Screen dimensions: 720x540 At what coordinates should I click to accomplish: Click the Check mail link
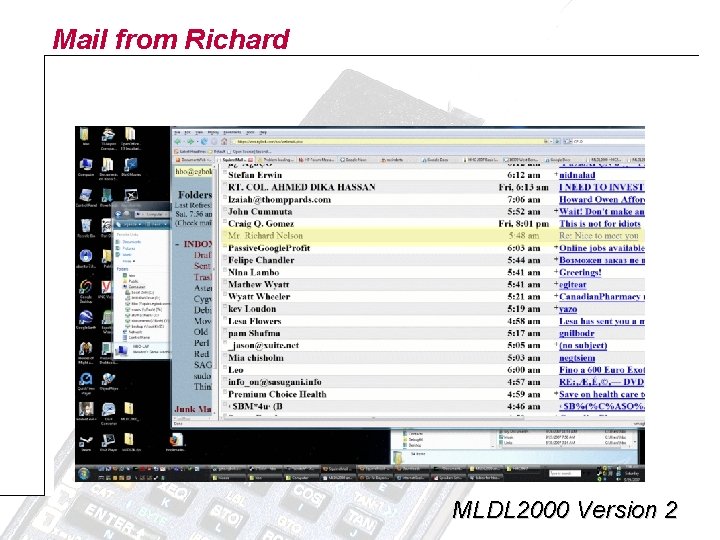click(x=193, y=223)
